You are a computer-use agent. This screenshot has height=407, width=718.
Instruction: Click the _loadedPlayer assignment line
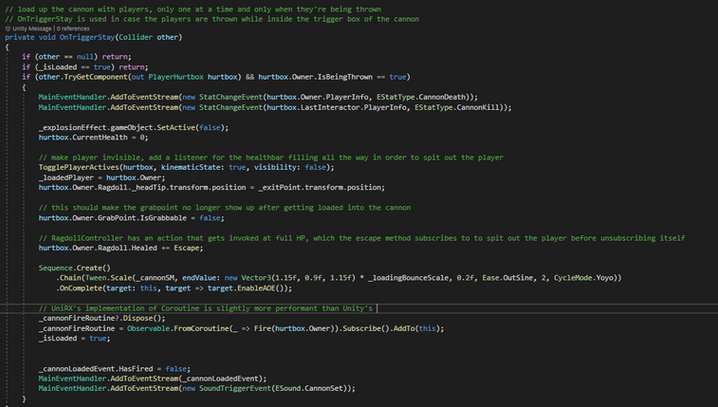[x=102, y=178]
